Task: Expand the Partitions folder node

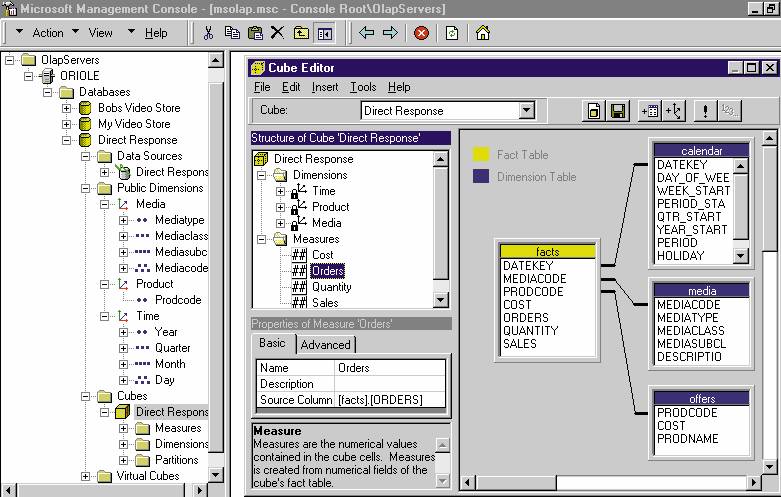Action: click(123, 460)
